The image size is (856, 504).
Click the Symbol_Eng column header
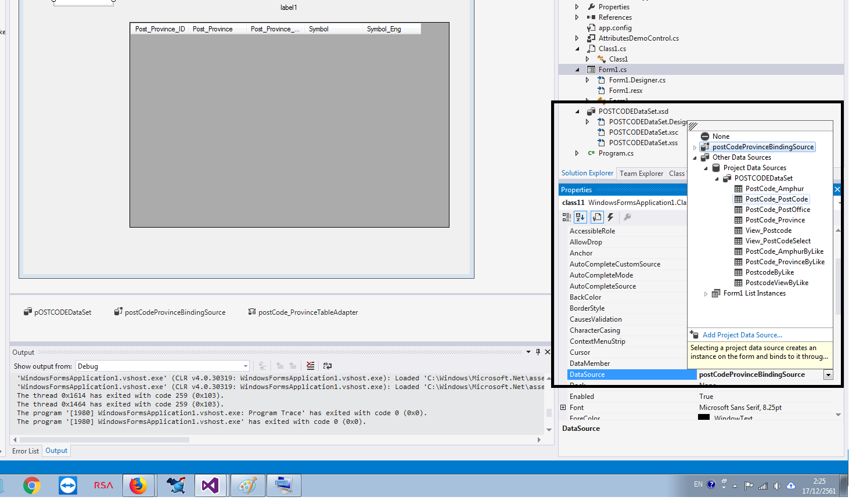pos(392,29)
